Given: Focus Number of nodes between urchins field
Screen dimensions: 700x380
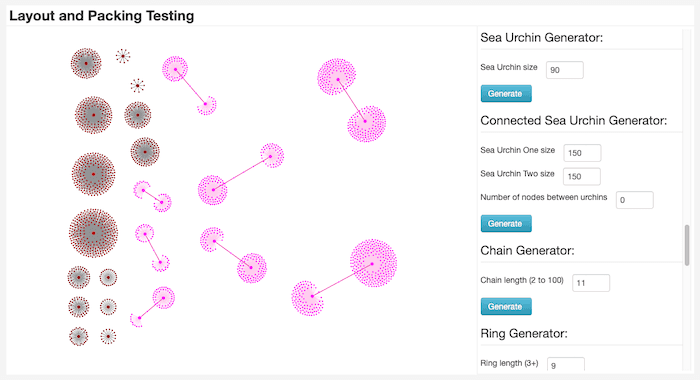Looking at the screenshot, I should tap(634, 200).
